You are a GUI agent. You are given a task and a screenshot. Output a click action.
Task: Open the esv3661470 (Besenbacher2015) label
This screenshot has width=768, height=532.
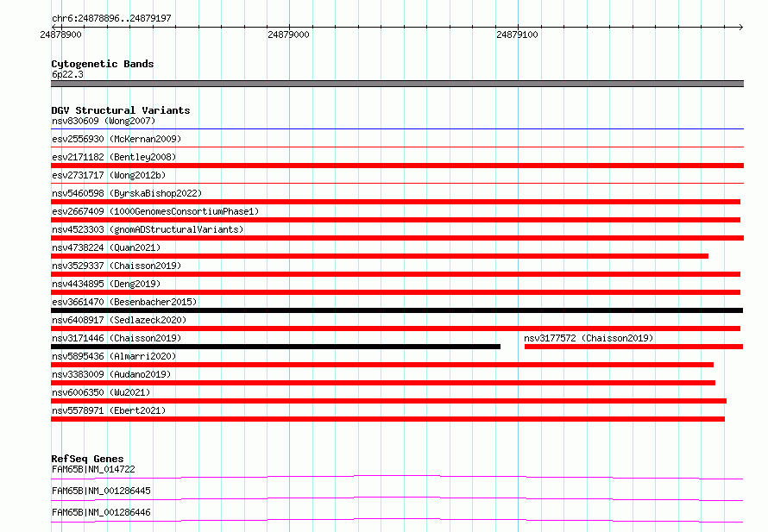pyautogui.click(x=124, y=302)
